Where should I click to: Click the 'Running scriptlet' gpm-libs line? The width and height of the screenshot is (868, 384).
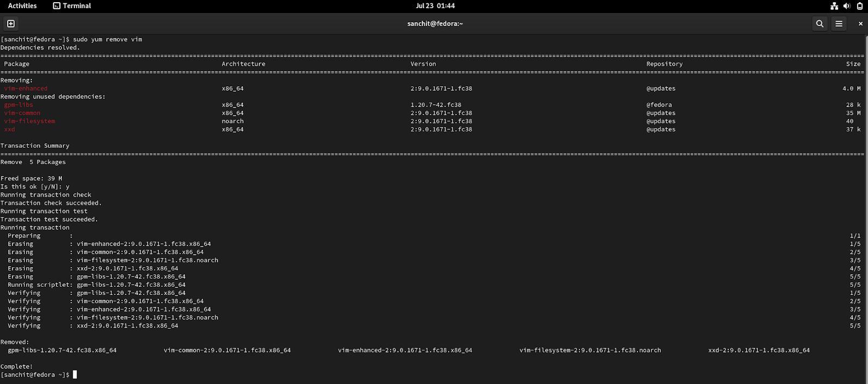97,285
